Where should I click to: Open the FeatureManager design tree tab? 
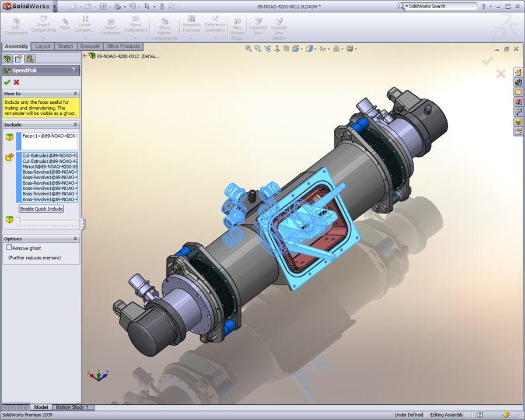[x=8, y=59]
